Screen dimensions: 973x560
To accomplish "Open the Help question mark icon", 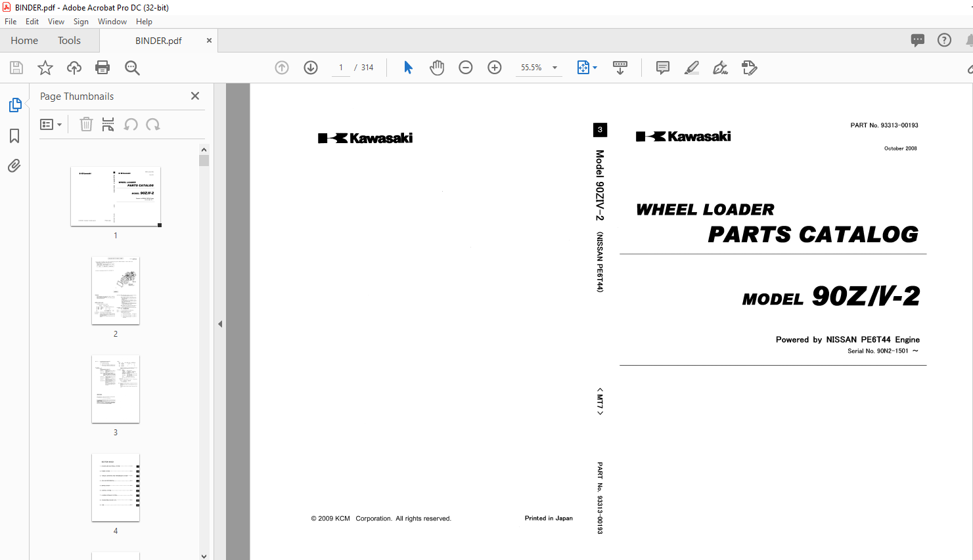I will [944, 40].
